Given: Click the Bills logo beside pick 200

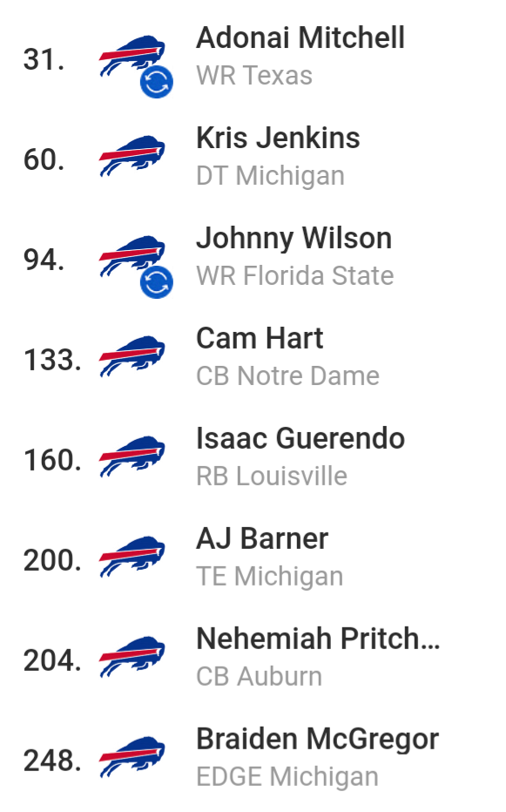Looking at the screenshot, I should tap(132, 557).
